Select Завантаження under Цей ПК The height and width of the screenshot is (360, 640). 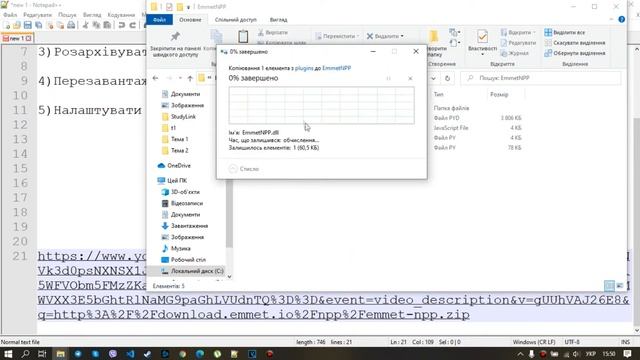point(185,226)
